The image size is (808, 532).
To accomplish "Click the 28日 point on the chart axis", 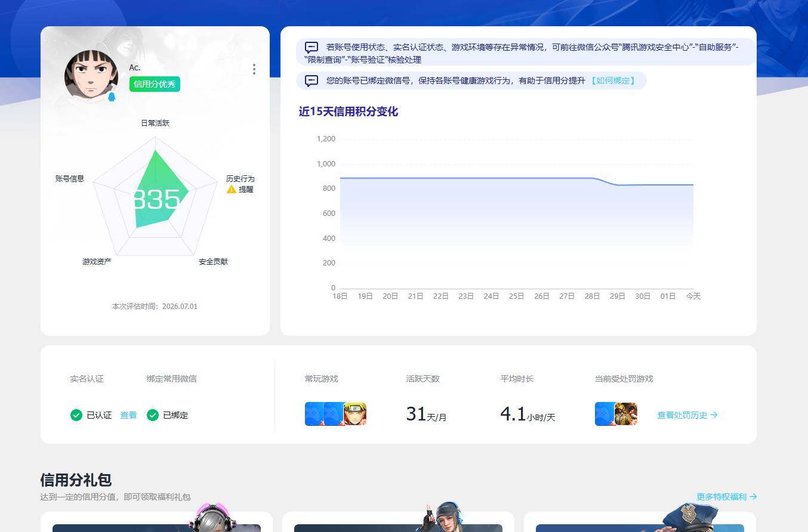I will click(592, 296).
